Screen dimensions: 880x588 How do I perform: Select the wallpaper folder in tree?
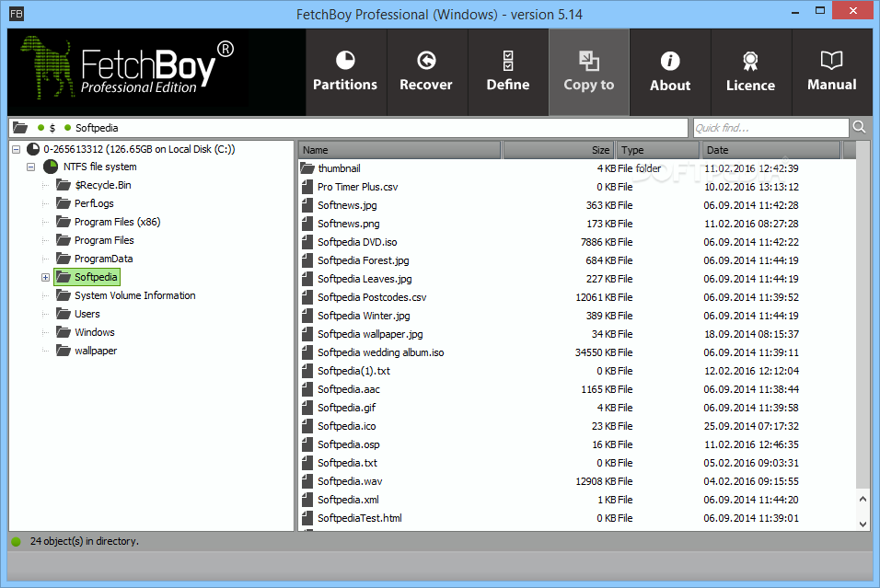(87, 351)
